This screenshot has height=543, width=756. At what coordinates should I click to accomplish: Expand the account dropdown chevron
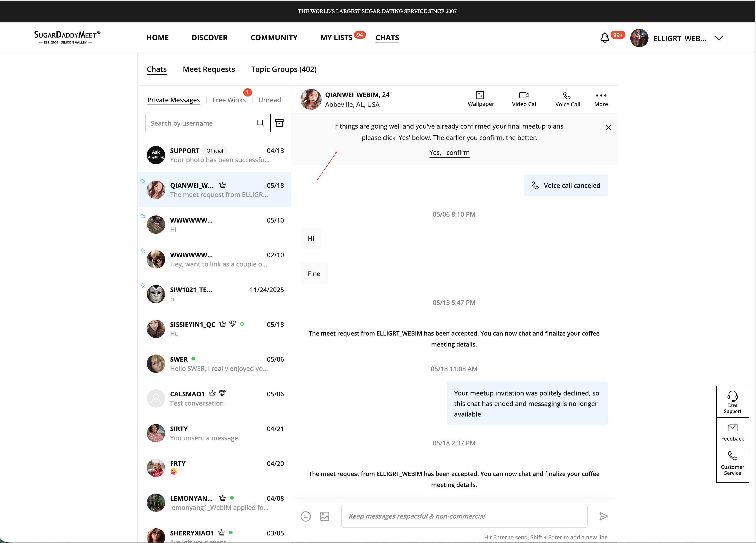(719, 38)
